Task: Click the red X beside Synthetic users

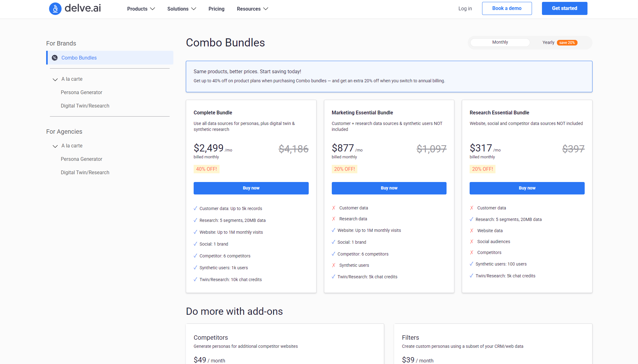Action: 334,265
